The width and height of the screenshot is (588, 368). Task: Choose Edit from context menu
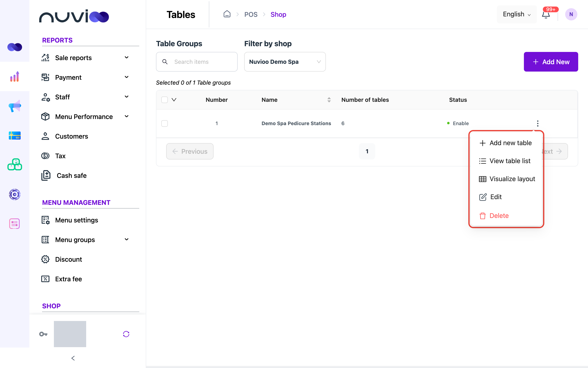[x=491, y=197]
